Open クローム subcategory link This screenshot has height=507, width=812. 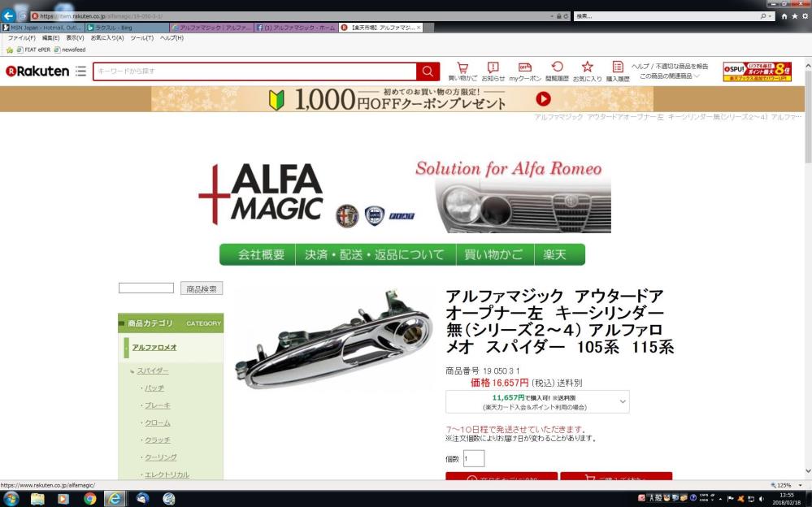click(158, 422)
